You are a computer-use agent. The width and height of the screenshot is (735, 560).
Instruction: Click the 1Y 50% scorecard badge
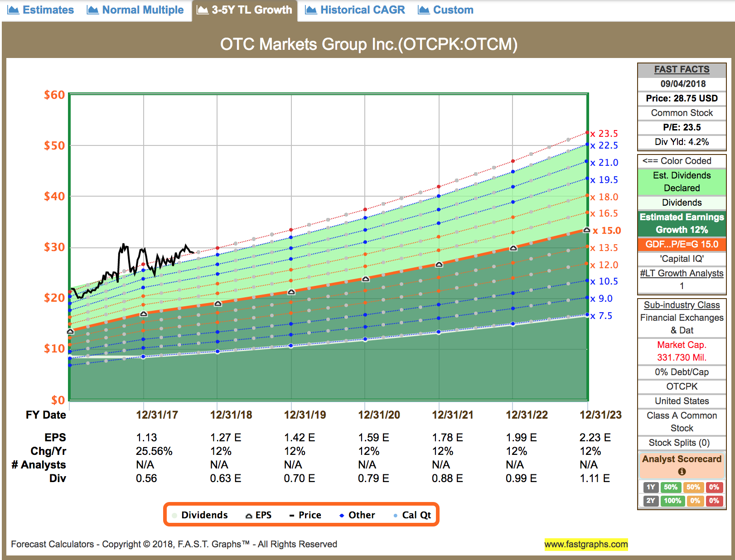(x=671, y=487)
